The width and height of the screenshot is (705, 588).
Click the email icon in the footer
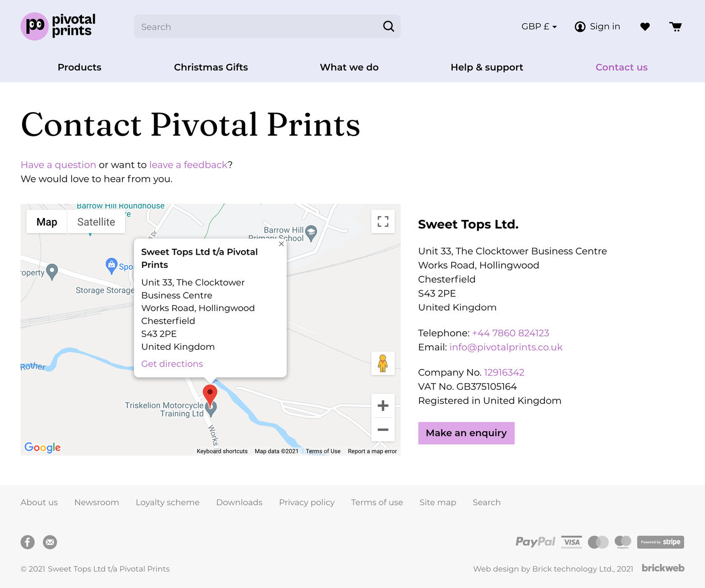click(x=50, y=542)
